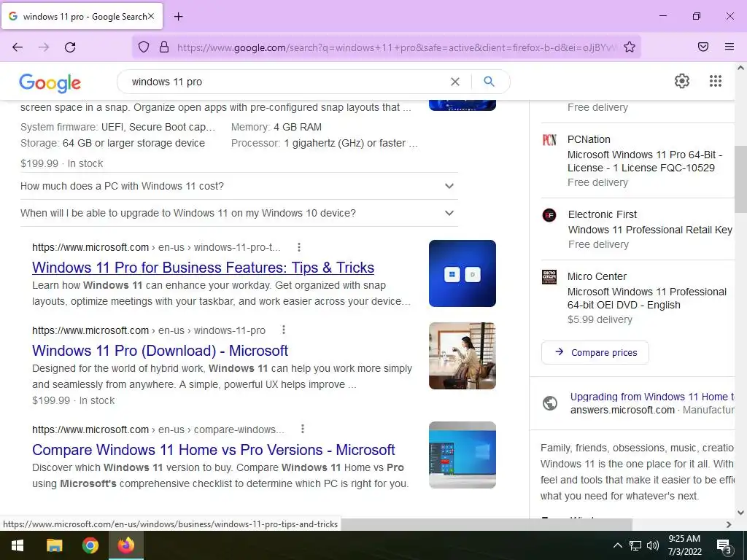
Task: Expand 'When will I be able to upgrade' question
Action: [x=239, y=213]
